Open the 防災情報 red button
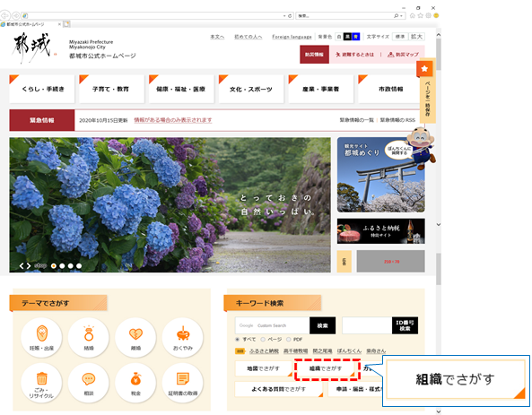The width and height of the screenshot is (532, 415). (314, 55)
